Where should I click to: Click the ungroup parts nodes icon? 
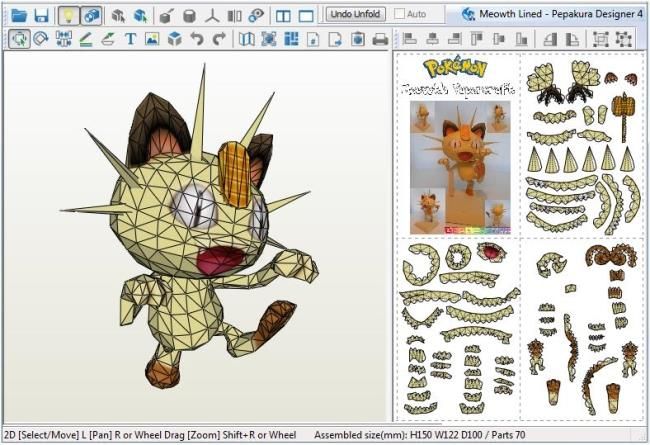click(x=623, y=39)
